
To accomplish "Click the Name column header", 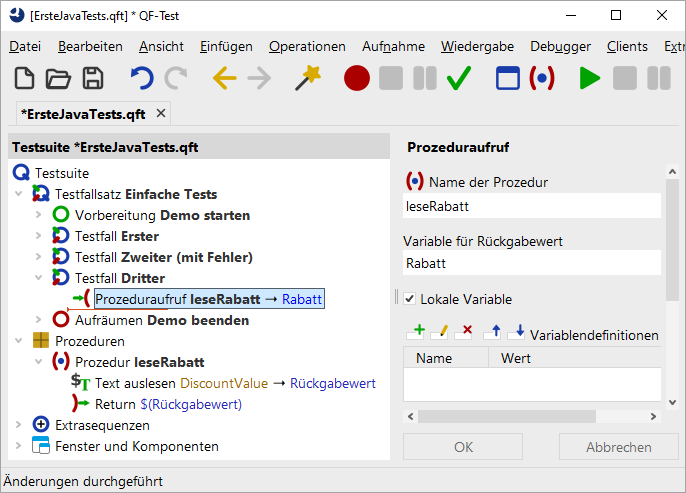I will (445, 358).
